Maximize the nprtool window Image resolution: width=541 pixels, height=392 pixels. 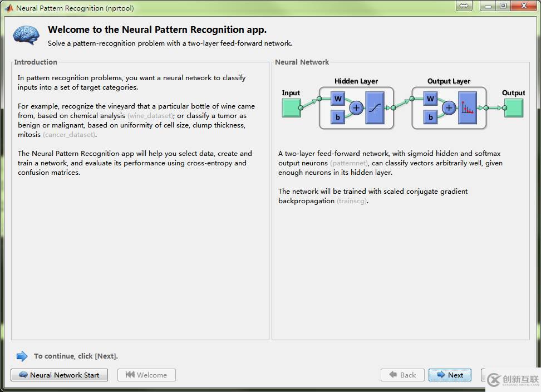[x=503, y=6]
